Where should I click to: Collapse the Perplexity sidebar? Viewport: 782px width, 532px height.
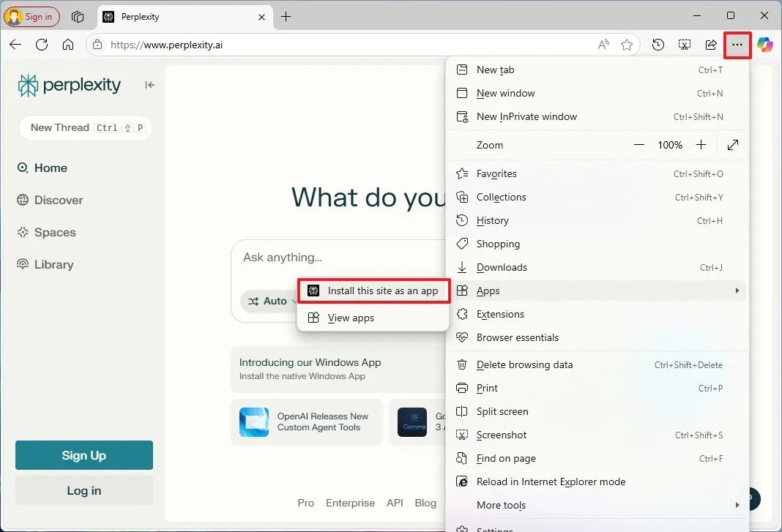click(x=149, y=84)
